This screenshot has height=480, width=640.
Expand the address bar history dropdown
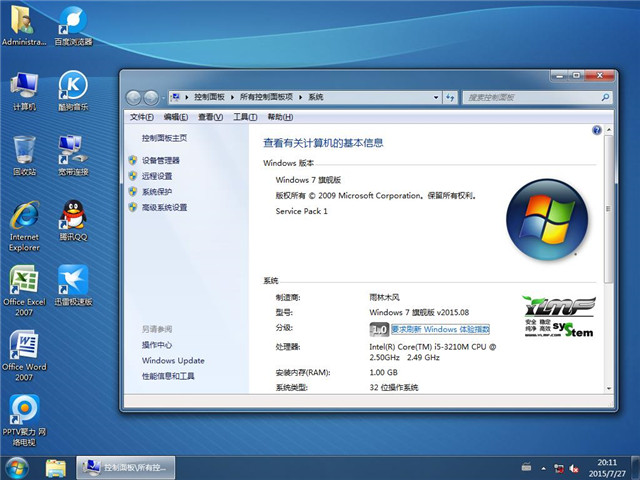436,98
